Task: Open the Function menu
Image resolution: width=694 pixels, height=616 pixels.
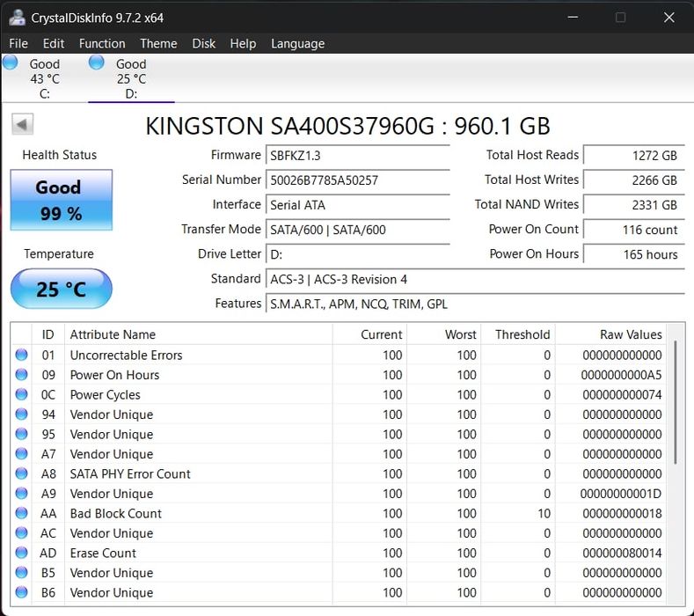Action: point(102,43)
